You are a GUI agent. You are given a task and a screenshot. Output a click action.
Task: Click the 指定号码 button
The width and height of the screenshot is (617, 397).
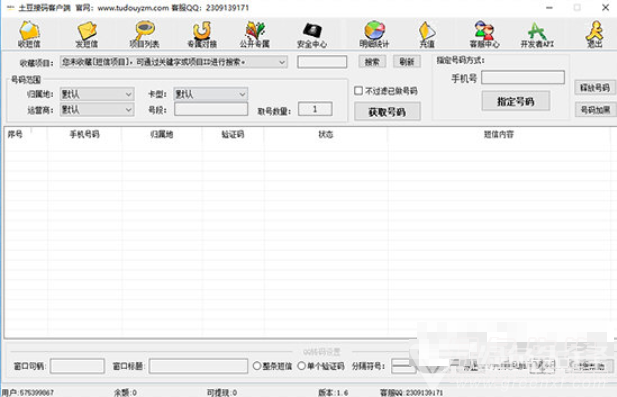coord(515,102)
